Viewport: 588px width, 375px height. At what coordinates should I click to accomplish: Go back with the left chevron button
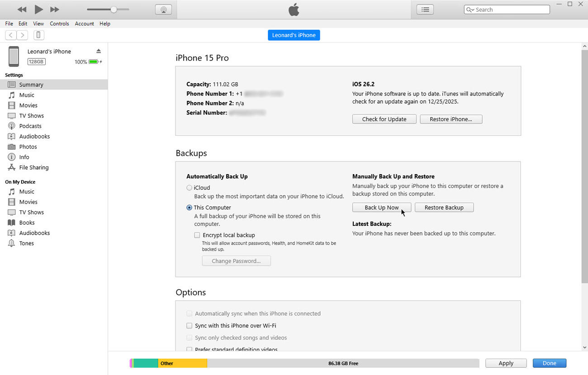pyautogui.click(x=11, y=35)
